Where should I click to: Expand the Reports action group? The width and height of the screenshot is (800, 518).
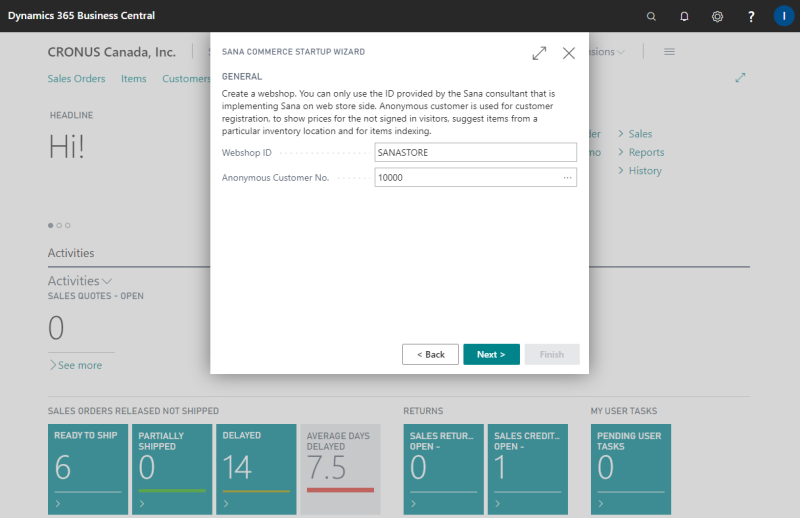[x=641, y=152]
